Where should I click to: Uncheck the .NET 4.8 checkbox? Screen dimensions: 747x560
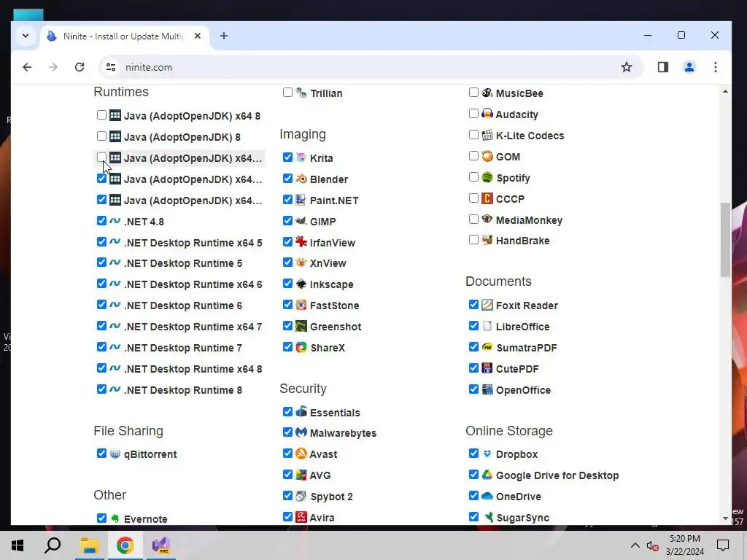click(101, 220)
